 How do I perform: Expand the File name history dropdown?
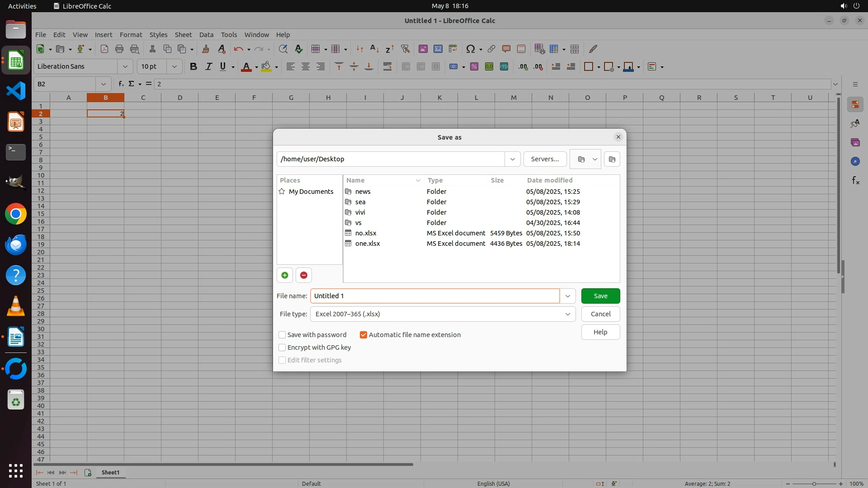pyautogui.click(x=567, y=296)
